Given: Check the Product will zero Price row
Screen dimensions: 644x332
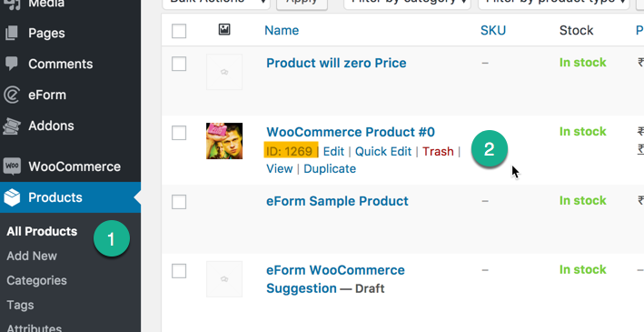Looking at the screenshot, I should (x=179, y=64).
